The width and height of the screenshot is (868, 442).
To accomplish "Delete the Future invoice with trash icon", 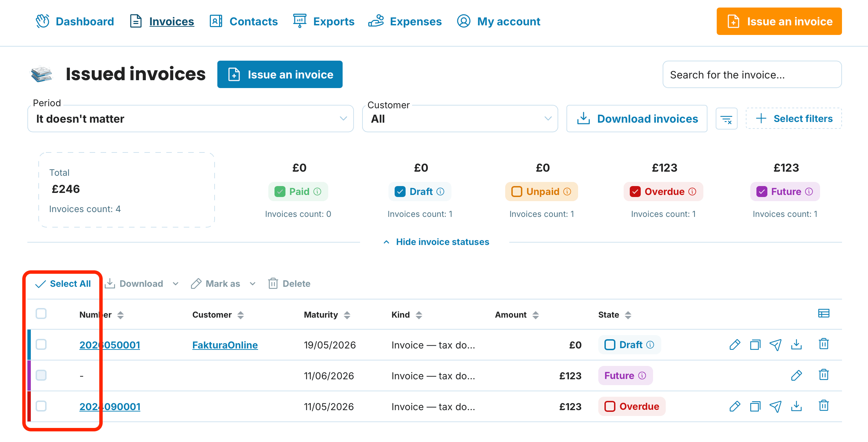I will tap(824, 375).
